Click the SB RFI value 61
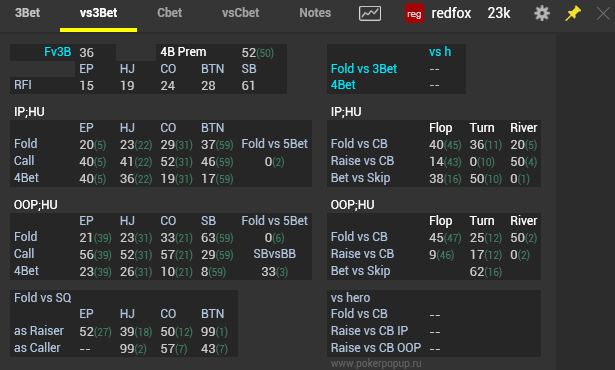 [x=248, y=85]
